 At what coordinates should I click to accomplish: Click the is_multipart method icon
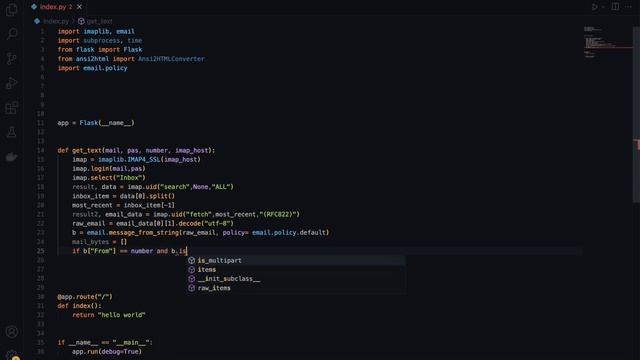[x=191, y=260]
